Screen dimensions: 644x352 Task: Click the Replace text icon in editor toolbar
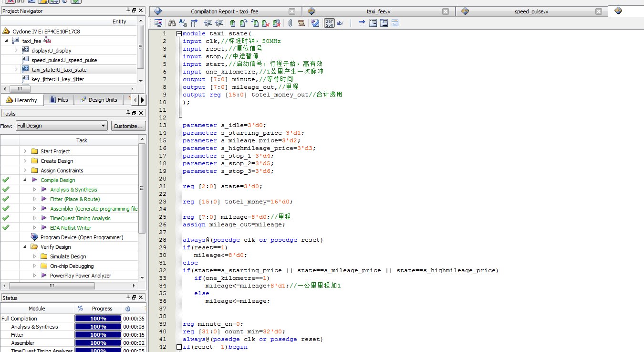click(x=183, y=23)
